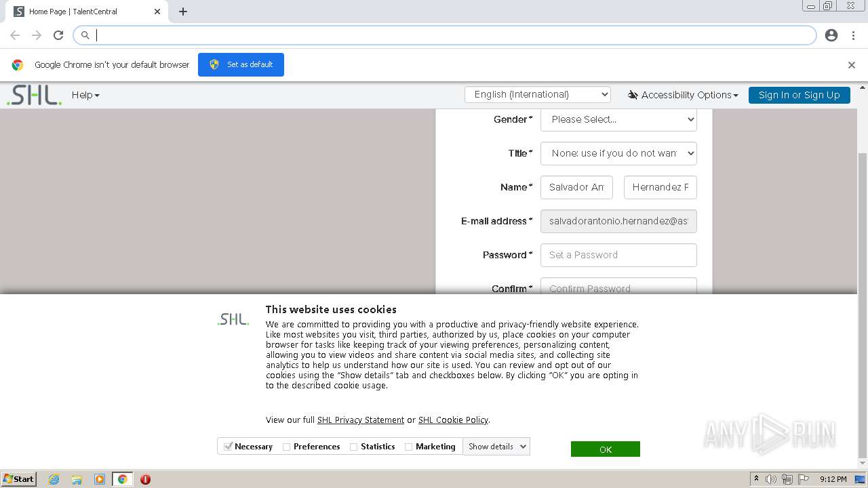The width and height of the screenshot is (868, 488).
Task: Click the SHL logo in cookie banner
Action: [233, 319]
